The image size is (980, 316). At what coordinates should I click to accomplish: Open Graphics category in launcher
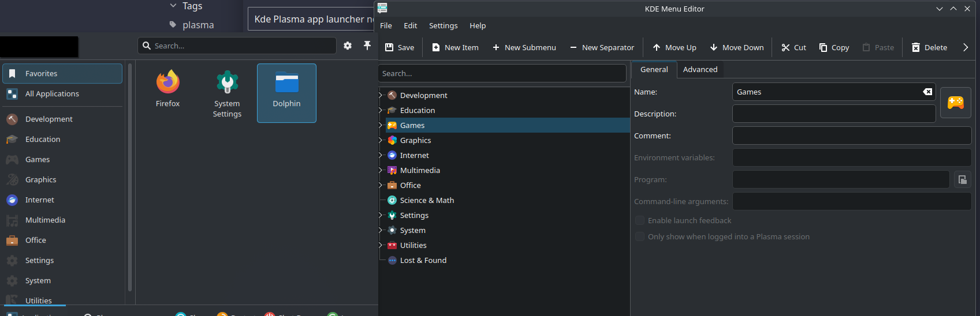tap(62, 179)
